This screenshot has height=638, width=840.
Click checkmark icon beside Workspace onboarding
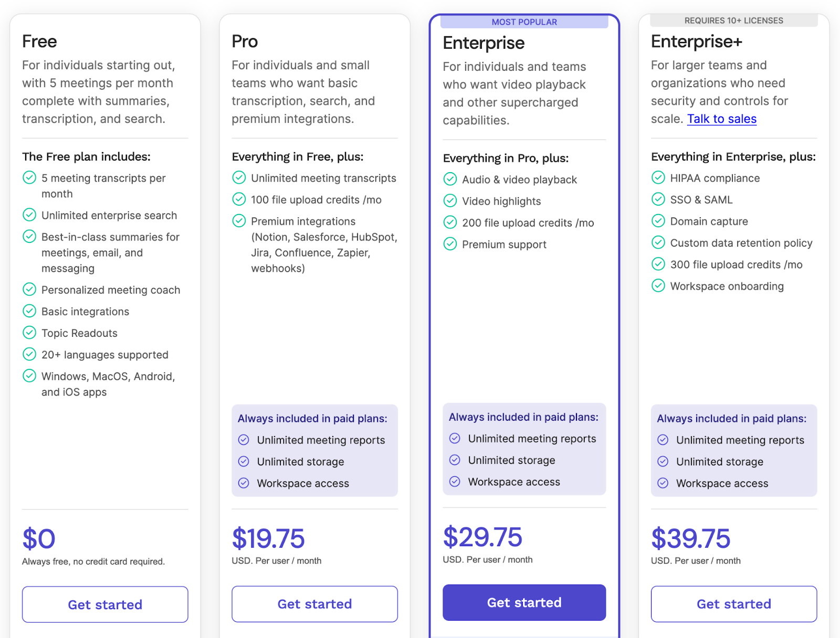click(x=658, y=286)
